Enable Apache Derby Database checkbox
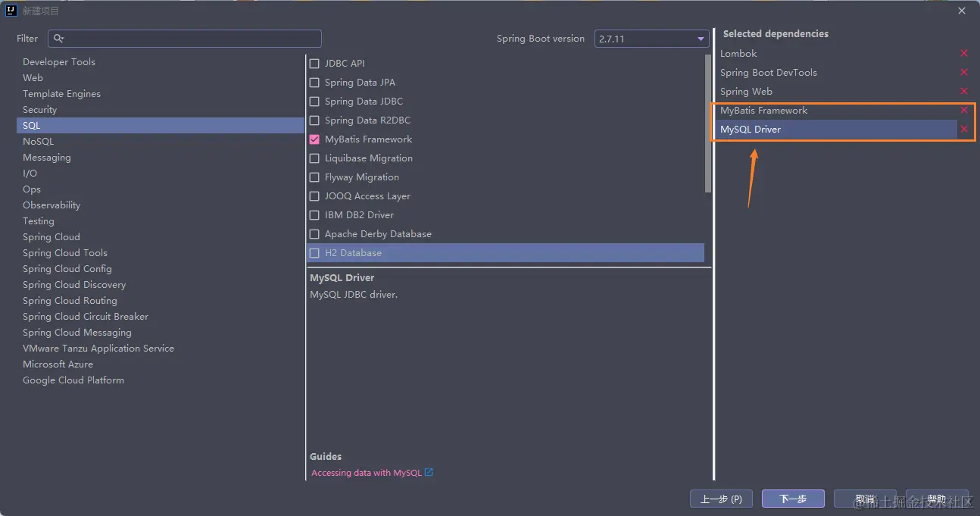 pos(314,234)
